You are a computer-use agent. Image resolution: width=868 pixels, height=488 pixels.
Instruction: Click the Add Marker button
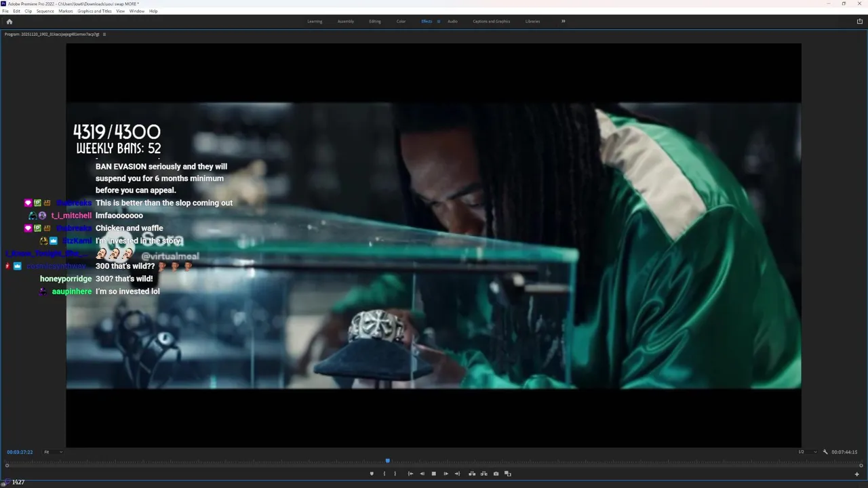pos(372,474)
